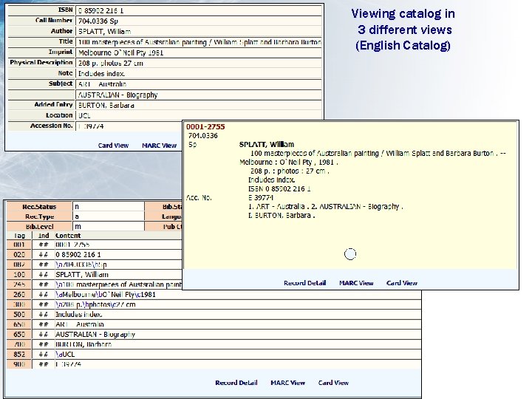Open MARC View link in Record Detail window

(x=159, y=146)
